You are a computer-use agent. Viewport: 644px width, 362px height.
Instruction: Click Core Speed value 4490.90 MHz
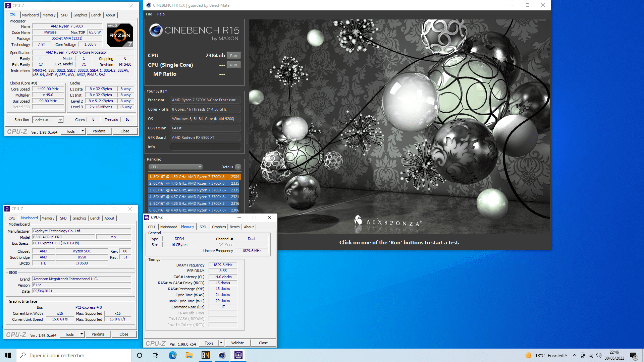(x=48, y=89)
